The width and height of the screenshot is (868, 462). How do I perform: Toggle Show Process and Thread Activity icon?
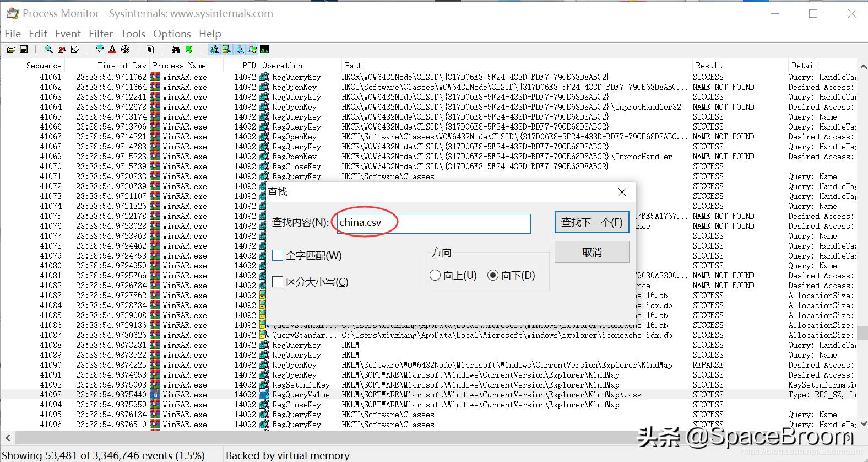coord(252,50)
